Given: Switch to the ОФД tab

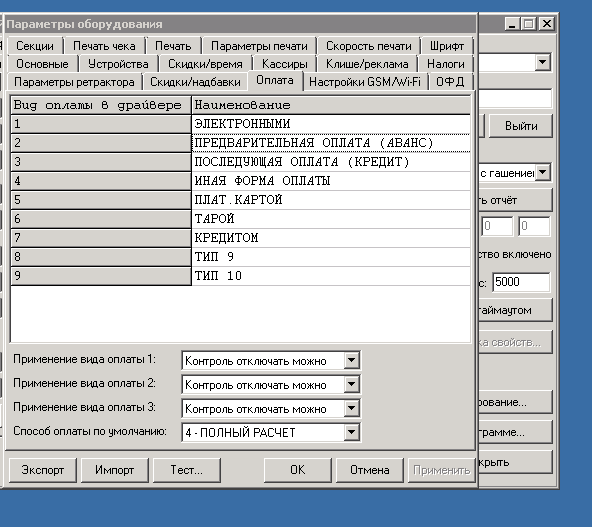Looking at the screenshot, I should (x=450, y=82).
